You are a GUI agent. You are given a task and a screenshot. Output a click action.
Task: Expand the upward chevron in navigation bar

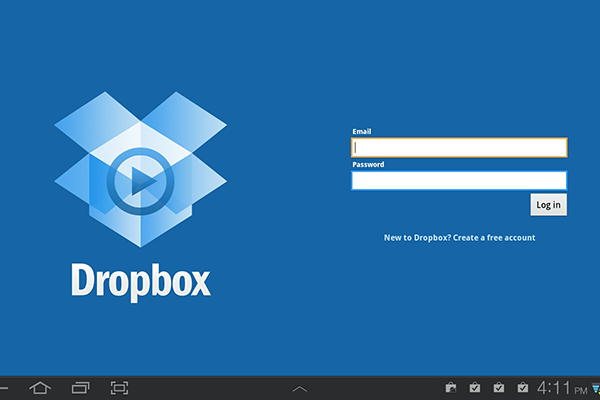click(300, 389)
